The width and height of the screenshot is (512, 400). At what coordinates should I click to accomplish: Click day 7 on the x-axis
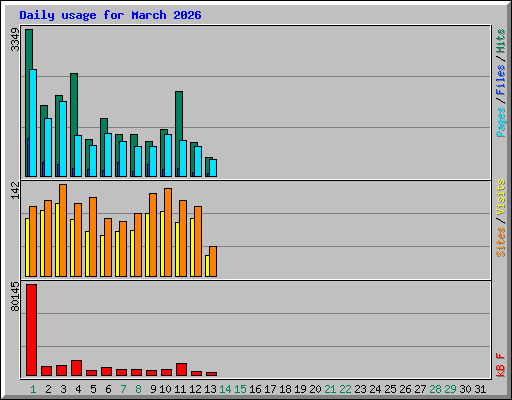coord(123,389)
